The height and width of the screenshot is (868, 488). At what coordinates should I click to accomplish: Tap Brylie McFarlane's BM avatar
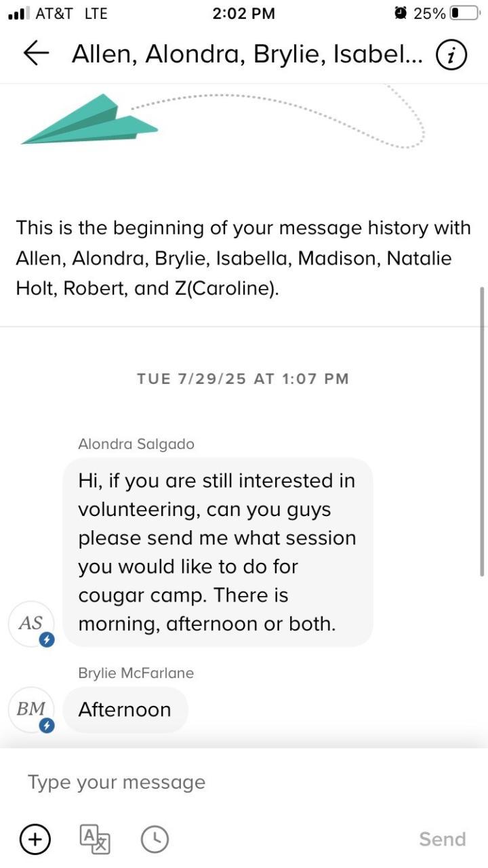30,709
